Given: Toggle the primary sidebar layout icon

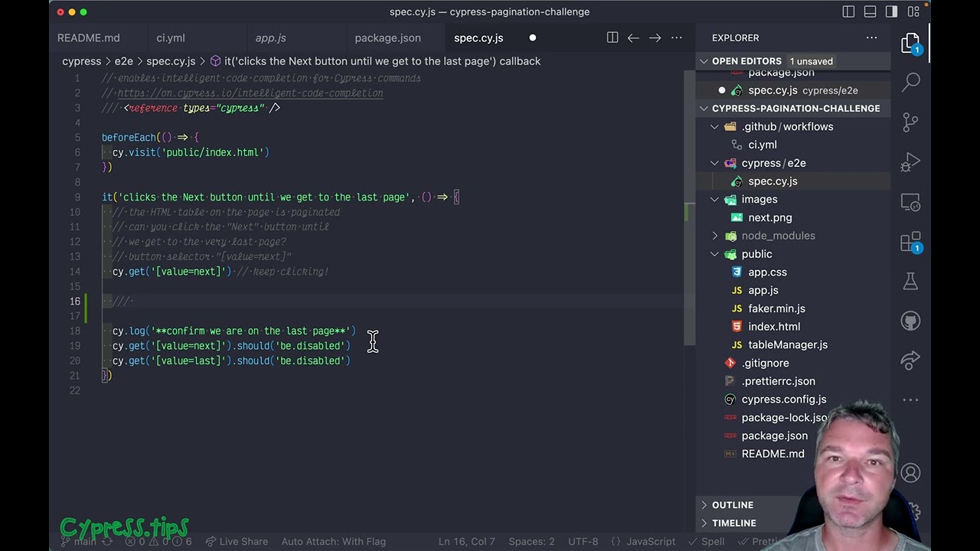Looking at the screenshot, I should click(848, 11).
